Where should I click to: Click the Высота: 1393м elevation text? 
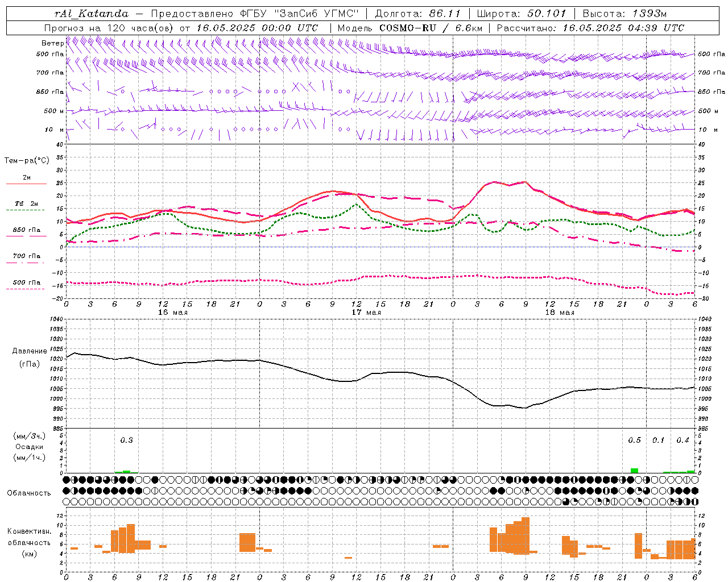pos(625,14)
